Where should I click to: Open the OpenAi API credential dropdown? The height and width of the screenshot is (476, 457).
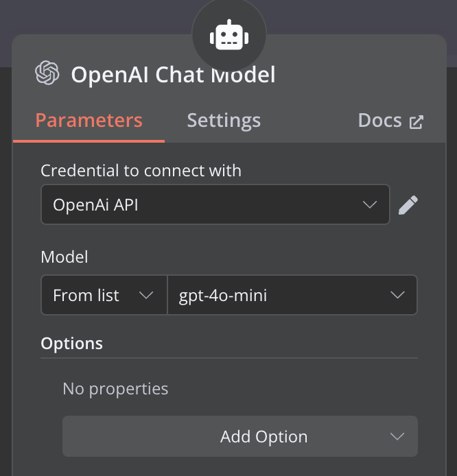pyautogui.click(x=215, y=204)
